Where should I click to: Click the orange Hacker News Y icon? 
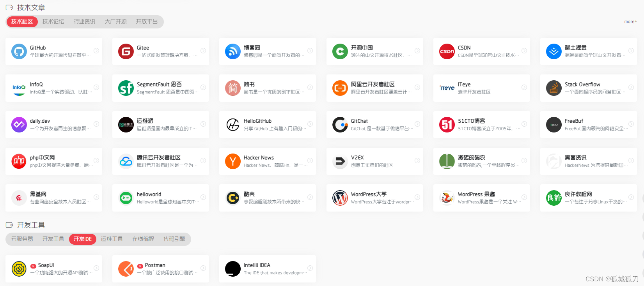click(x=232, y=161)
